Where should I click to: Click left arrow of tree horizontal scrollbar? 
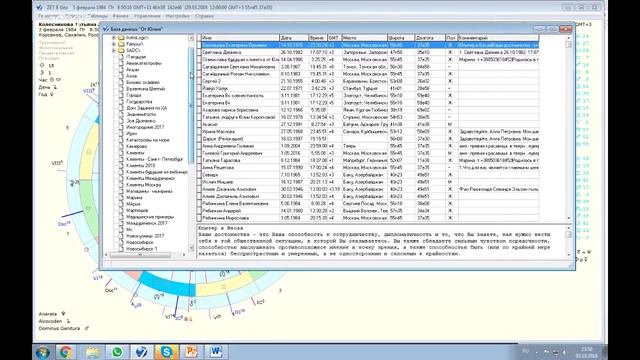107,255
